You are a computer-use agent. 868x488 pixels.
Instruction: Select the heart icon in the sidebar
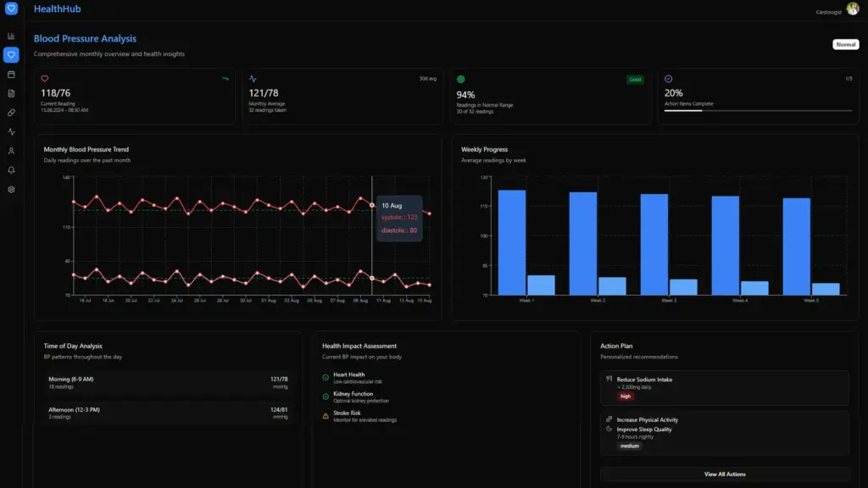(x=11, y=55)
